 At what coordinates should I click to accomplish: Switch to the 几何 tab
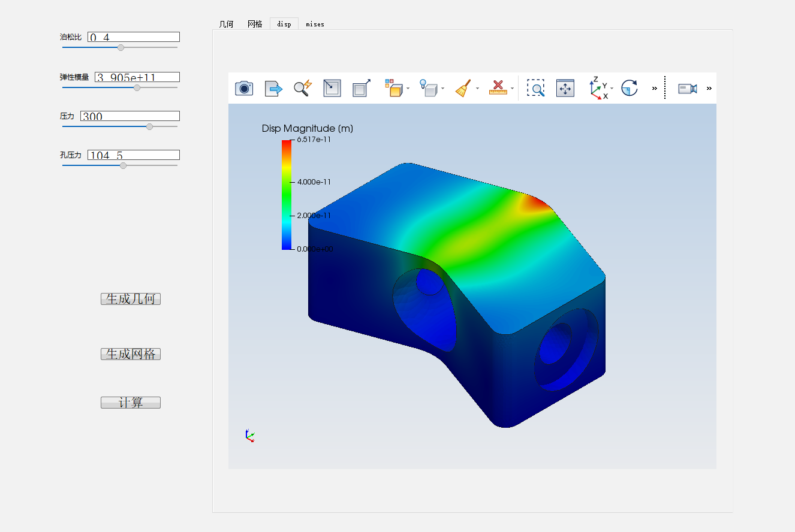227,24
